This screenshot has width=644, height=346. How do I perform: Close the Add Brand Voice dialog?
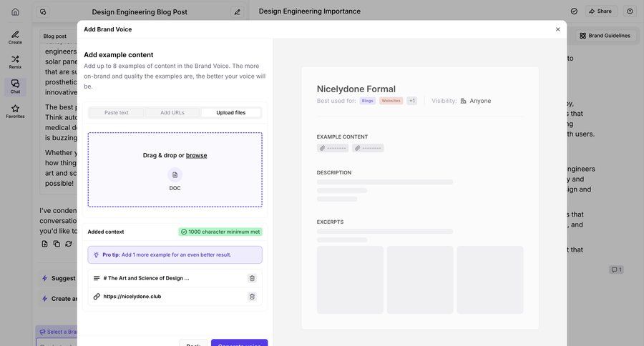557,29
